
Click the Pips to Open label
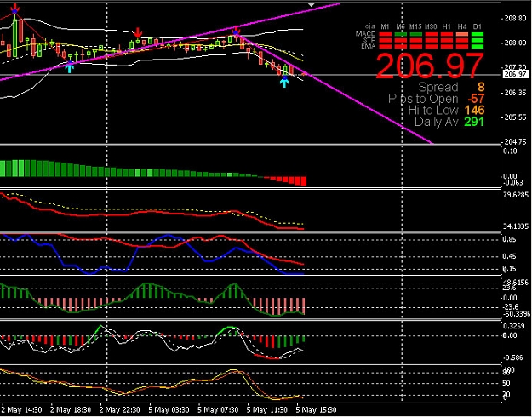tap(423, 99)
